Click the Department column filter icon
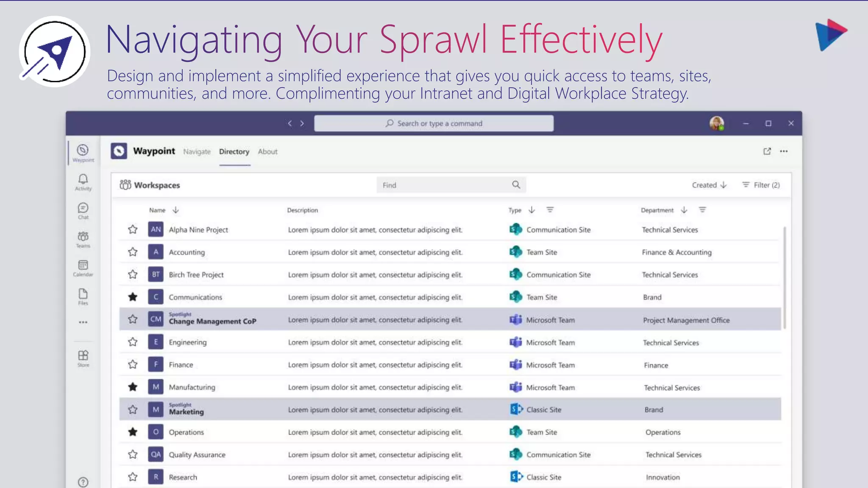868x488 pixels. click(x=702, y=210)
